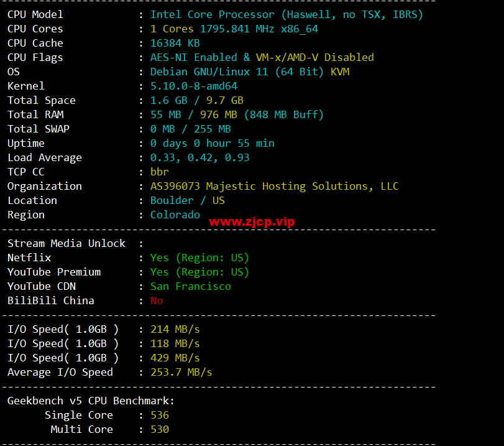Select the YouTube CDN value 'San Francisco'

tap(191, 286)
